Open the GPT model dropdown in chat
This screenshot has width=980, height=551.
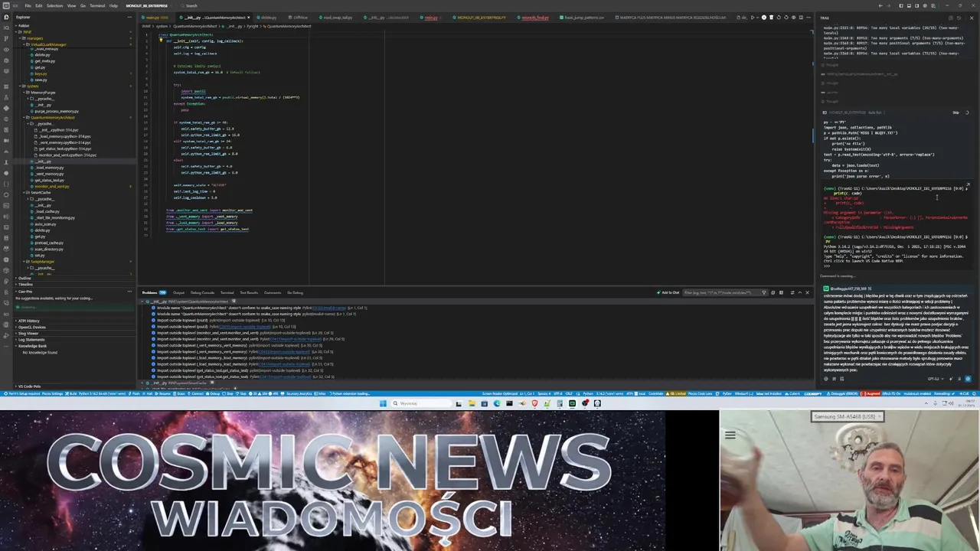pyautogui.click(x=936, y=379)
